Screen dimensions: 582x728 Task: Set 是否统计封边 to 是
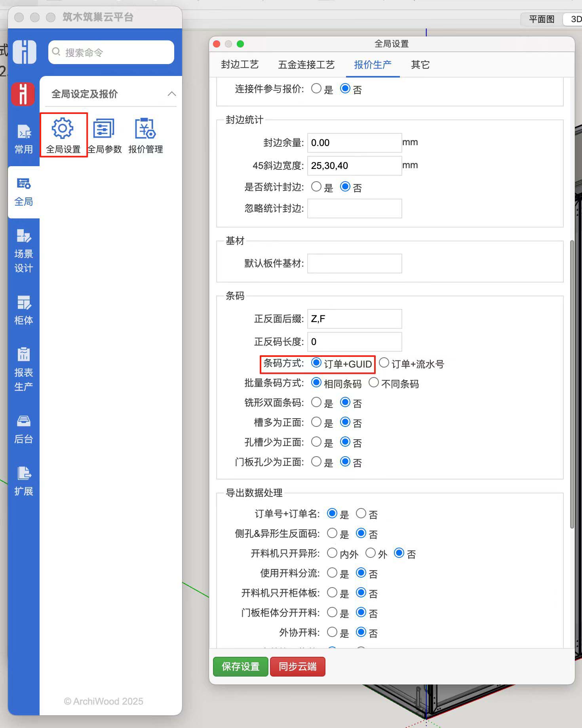[316, 186]
